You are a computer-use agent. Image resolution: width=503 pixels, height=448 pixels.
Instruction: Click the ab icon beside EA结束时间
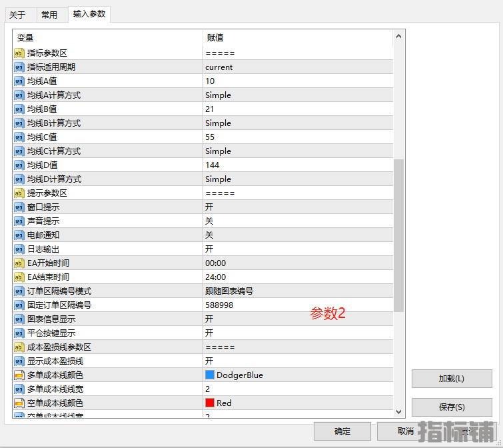click(19, 277)
